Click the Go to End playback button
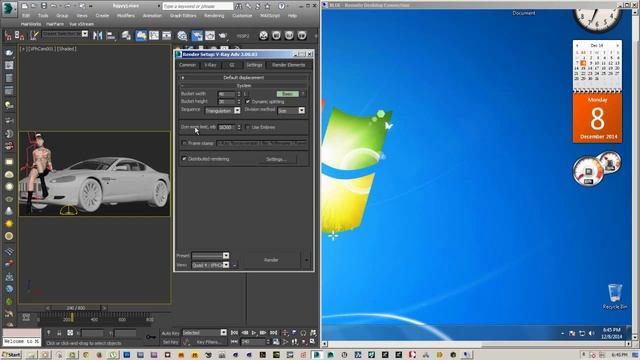640x360 pixels. click(x=273, y=333)
